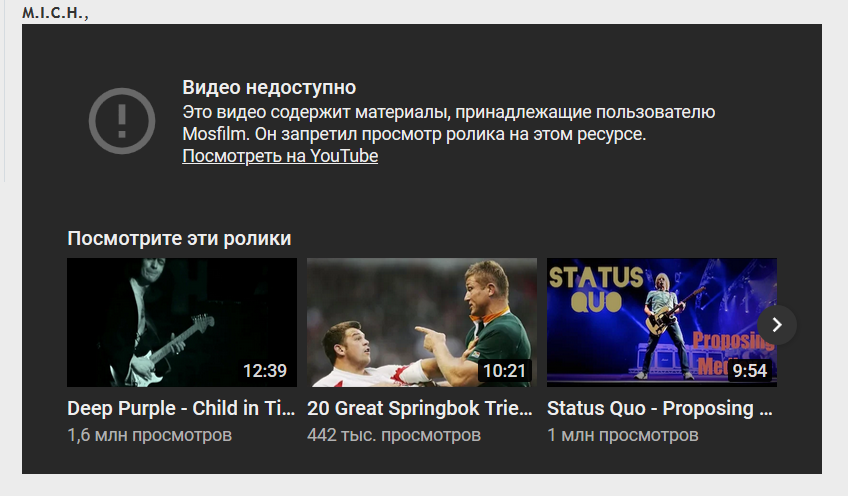Viewport: 848px width, 496px height.
Task: Click the 20 Great Springbok Tries title
Action: pos(420,408)
